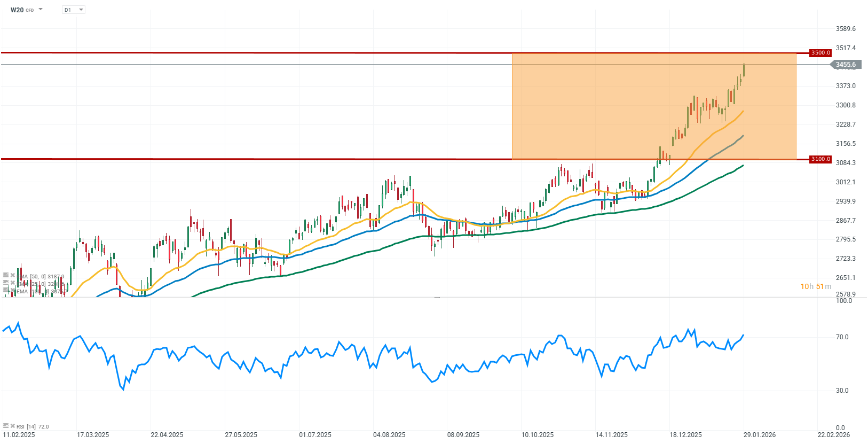This screenshot has height=444, width=868.
Task: Click the W20 symbol name
Action: click(17, 10)
